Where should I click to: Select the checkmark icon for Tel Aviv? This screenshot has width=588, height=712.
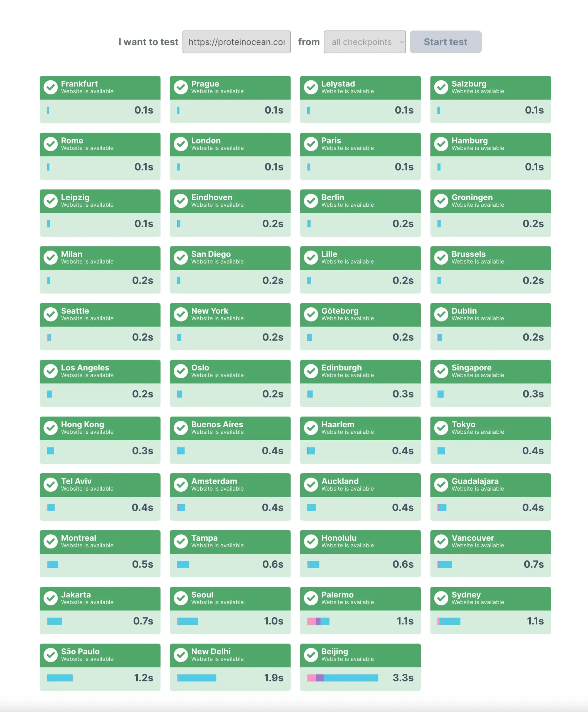tap(50, 484)
